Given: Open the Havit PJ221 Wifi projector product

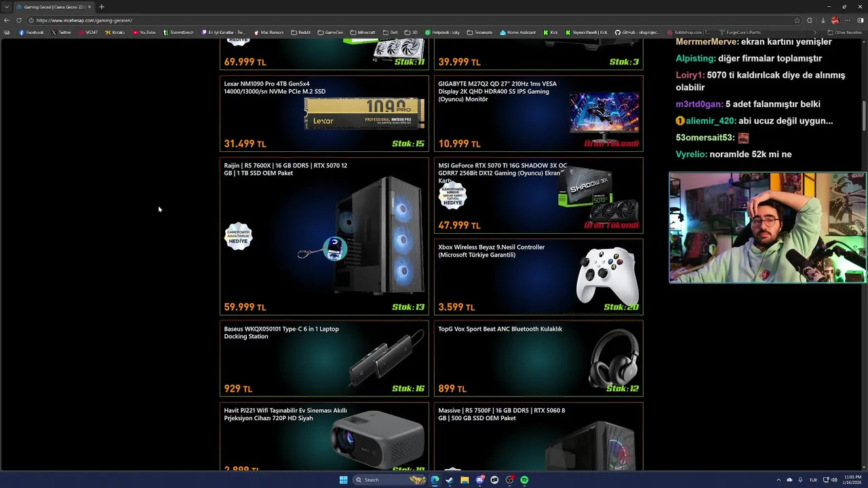Looking at the screenshot, I should click(324, 436).
